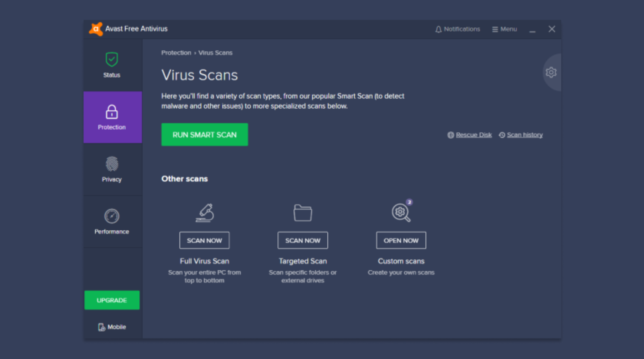The height and width of the screenshot is (359, 644).
Task: Click the Custom scans magnifier icon
Action: coord(401,213)
